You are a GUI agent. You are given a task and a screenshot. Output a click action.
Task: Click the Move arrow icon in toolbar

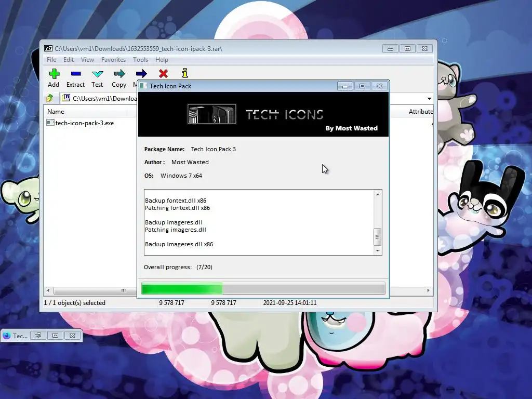click(141, 74)
